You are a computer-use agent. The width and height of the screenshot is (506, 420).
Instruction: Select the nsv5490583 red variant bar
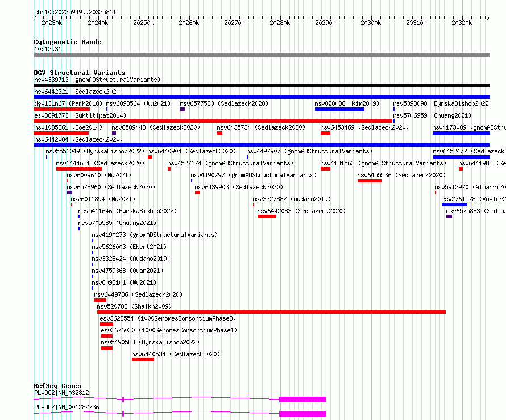[107, 348]
